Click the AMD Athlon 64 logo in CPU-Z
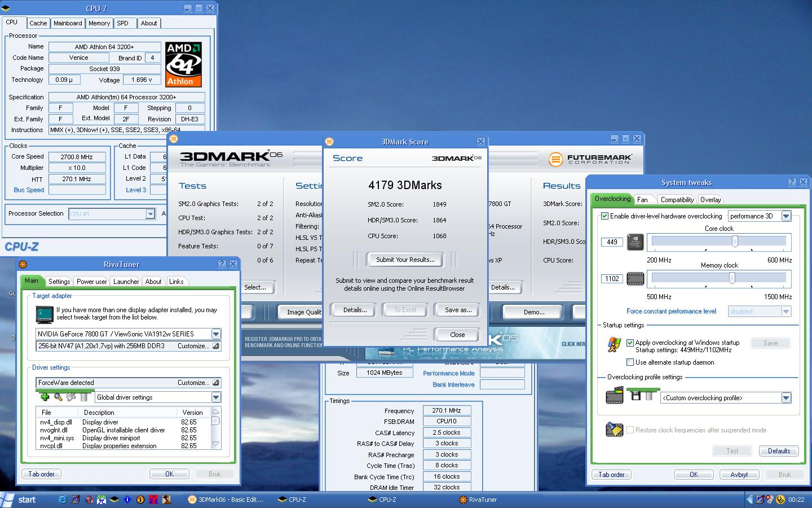812x508 pixels. (183, 64)
